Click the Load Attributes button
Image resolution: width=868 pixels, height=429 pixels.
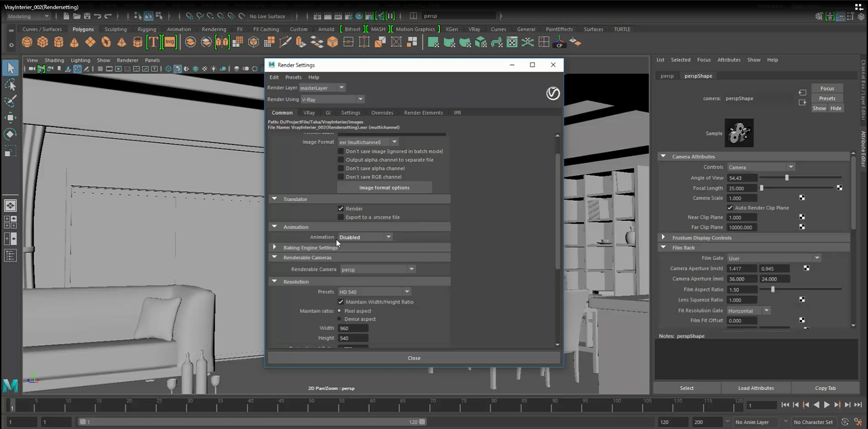(x=755, y=388)
